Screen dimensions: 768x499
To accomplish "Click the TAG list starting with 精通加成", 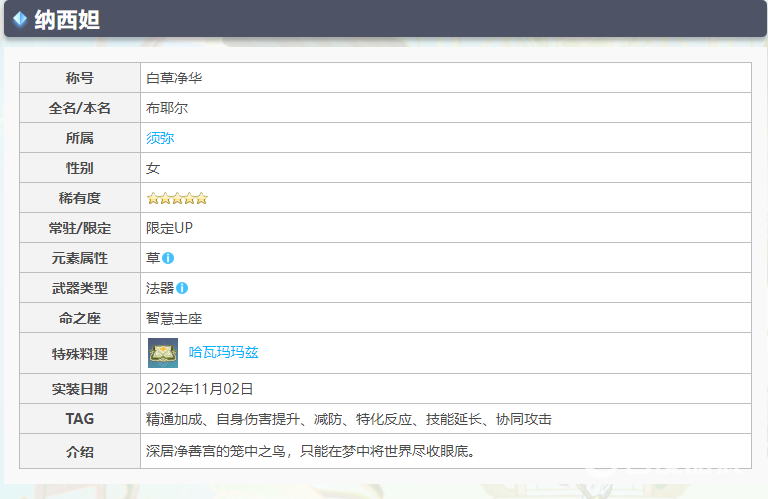I will click(x=349, y=419).
